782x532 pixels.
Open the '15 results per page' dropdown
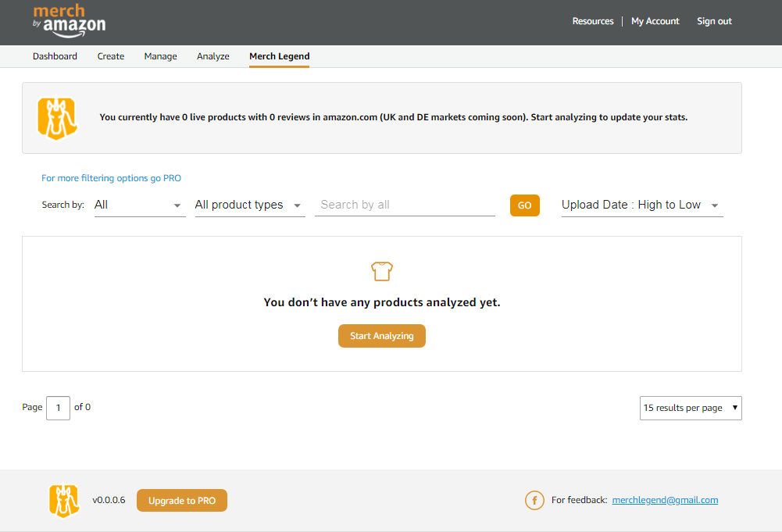coord(691,408)
